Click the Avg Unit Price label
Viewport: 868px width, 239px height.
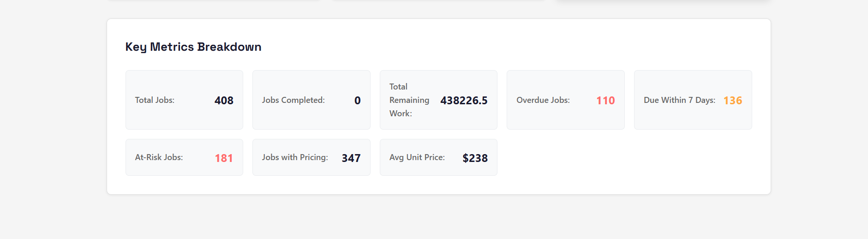417,157
